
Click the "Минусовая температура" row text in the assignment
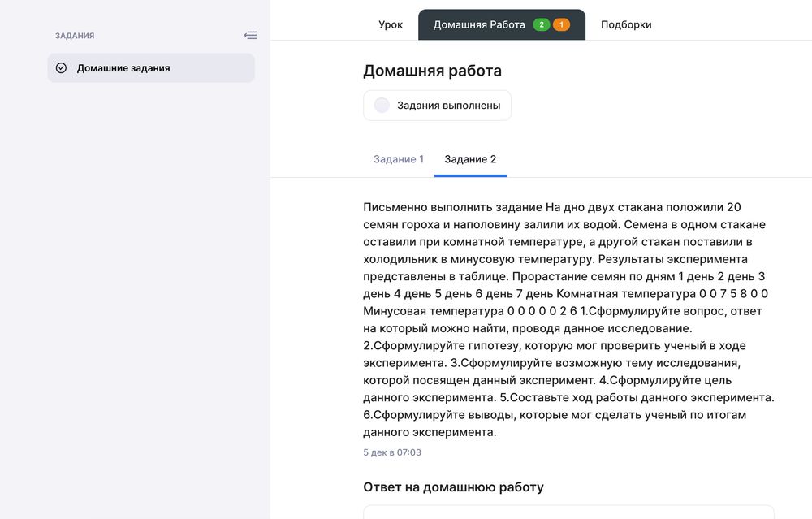pyautogui.click(x=433, y=311)
